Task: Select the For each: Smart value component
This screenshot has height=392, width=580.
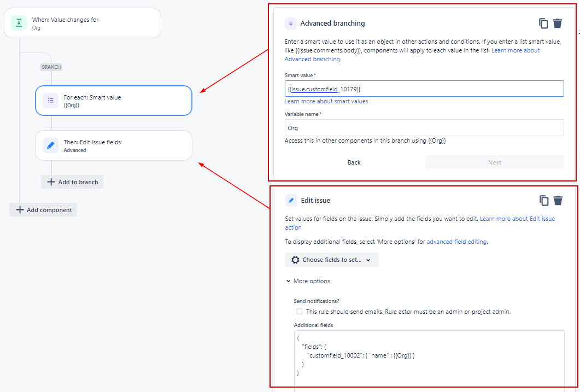Action: tap(114, 101)
